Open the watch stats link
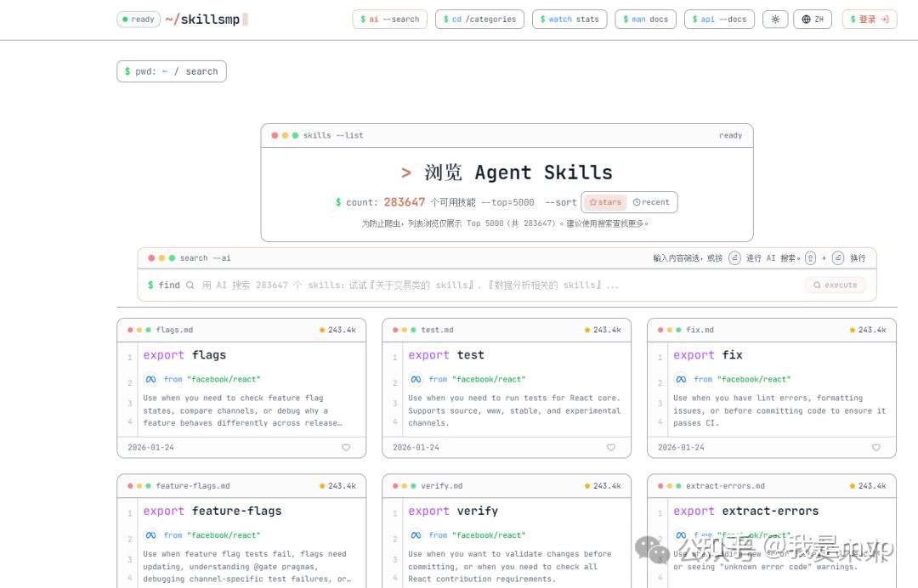This screenshot has height=588, width=918. [569, 20]
